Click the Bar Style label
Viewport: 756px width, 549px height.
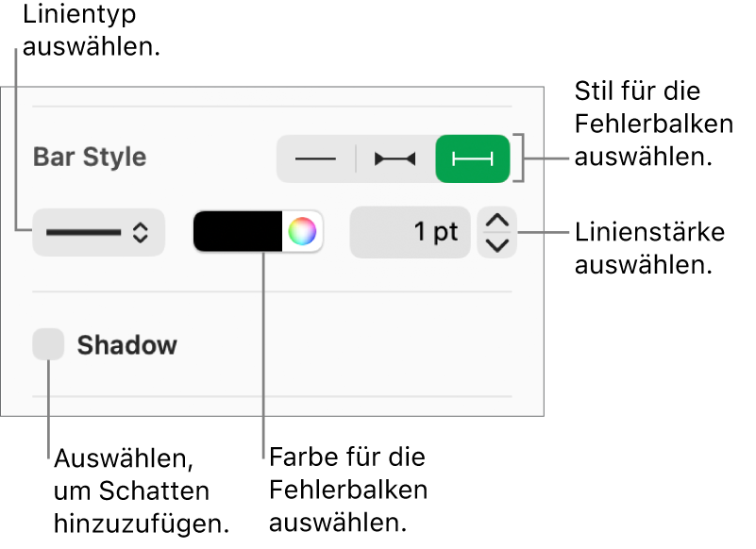tap(90, 158)
